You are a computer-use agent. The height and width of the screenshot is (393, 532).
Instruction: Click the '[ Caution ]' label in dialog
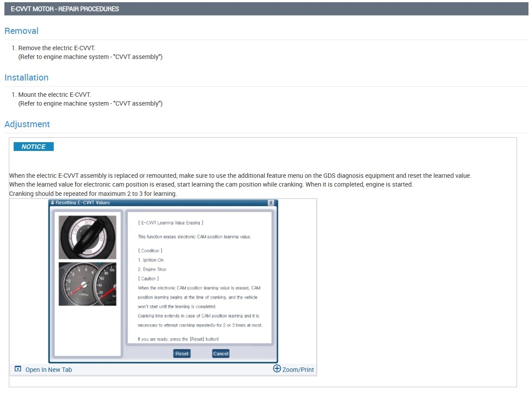point(148,279)
